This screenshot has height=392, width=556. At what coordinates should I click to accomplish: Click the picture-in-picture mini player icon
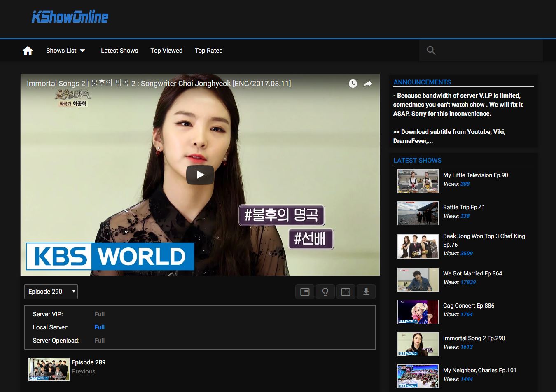click(305, 292)
